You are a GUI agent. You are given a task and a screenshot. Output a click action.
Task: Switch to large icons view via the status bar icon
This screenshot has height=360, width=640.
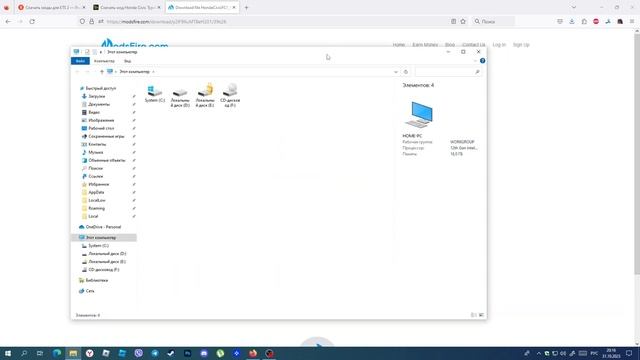481,315
